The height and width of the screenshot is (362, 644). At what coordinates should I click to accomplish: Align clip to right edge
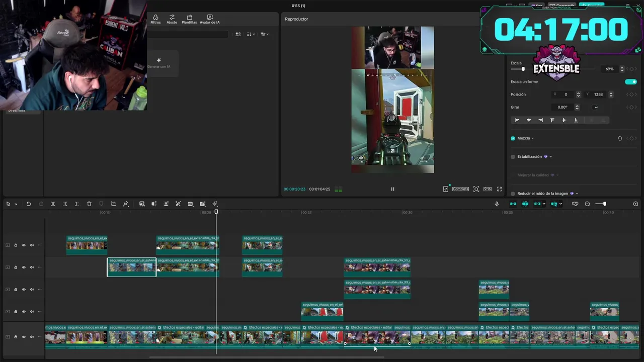[x=540, y=120]
